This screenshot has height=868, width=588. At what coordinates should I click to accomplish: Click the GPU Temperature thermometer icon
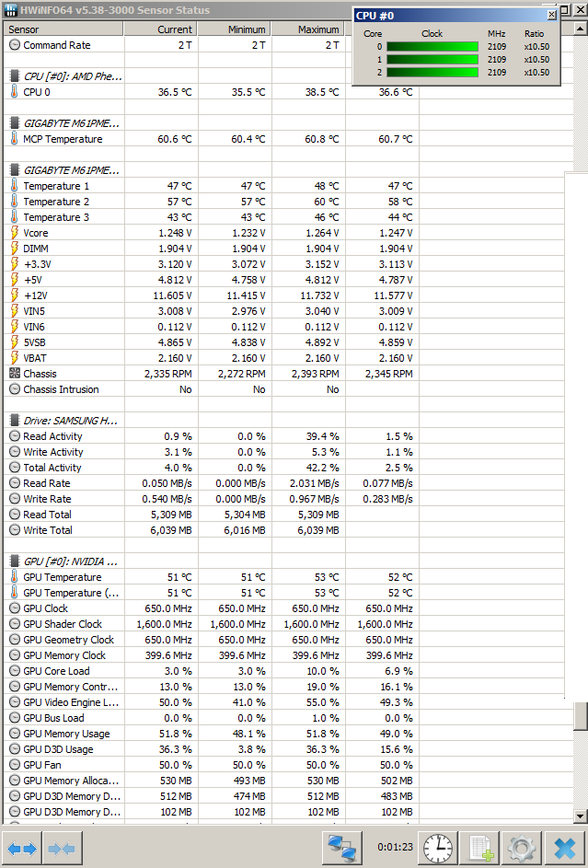pos(15,577)
